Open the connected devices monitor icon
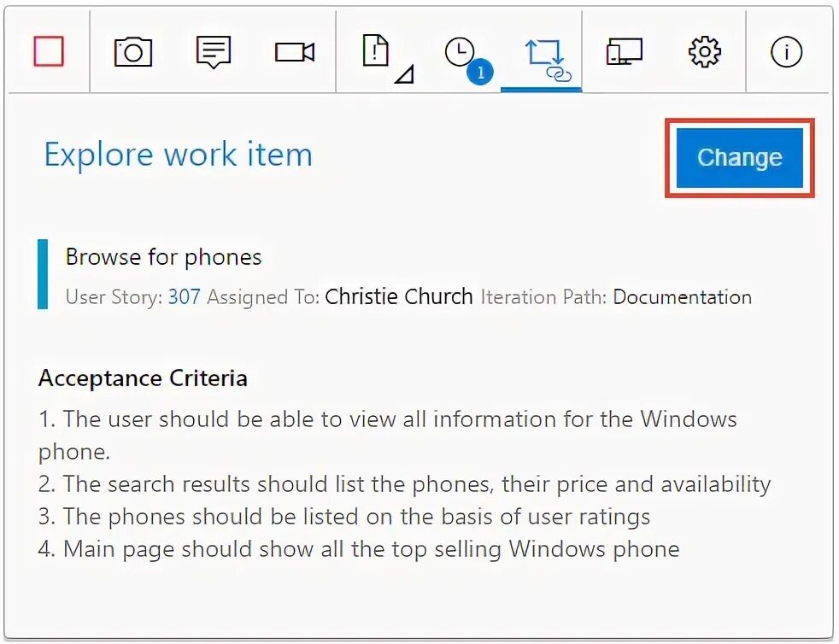Viewport: 839px width, 644px height. pyautogui.click(x=624, y=52)
